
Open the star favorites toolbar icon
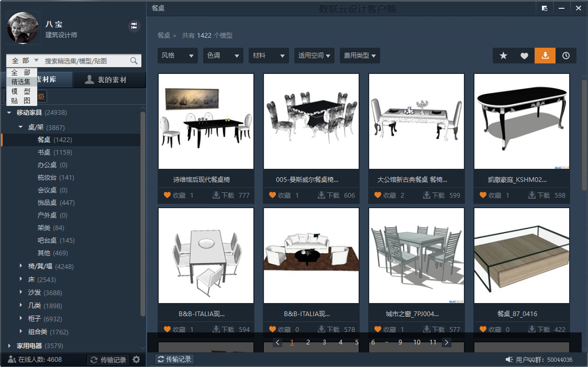pos(503,56)
